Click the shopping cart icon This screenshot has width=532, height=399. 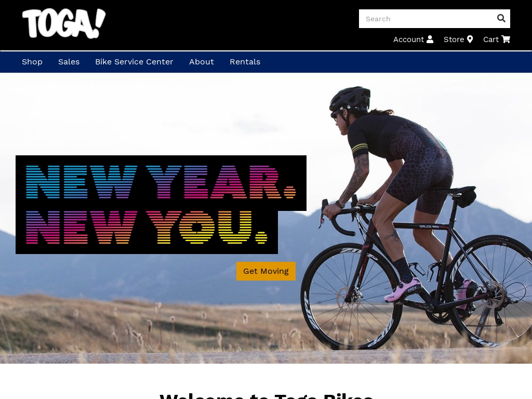pyautogui.click(x=506, y=39)
